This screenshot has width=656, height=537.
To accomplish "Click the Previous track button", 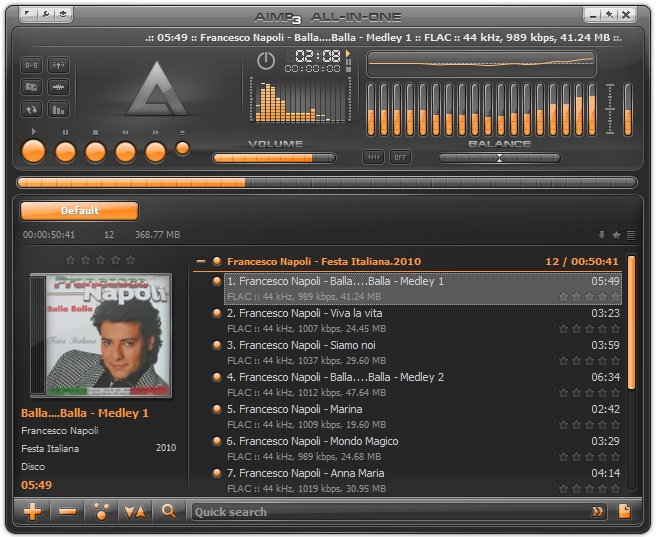I will pos(126,152).
